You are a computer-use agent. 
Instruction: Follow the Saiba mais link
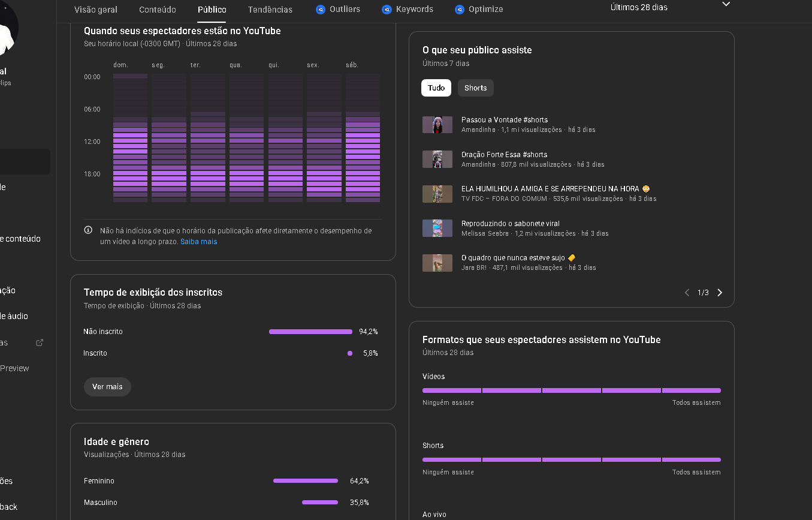point(198,242)
